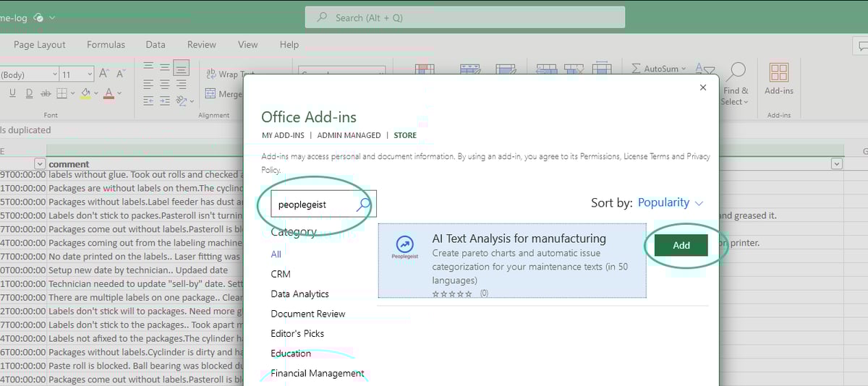Select the CRM category
This screenshot has width=868, height=386.
(x=281, y=274)
